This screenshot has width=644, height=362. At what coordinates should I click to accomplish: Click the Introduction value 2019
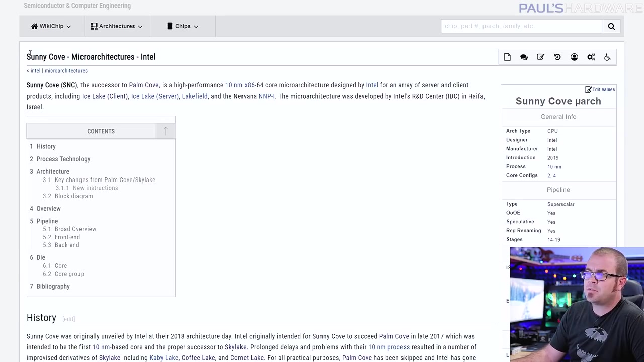tap(553, 158)
